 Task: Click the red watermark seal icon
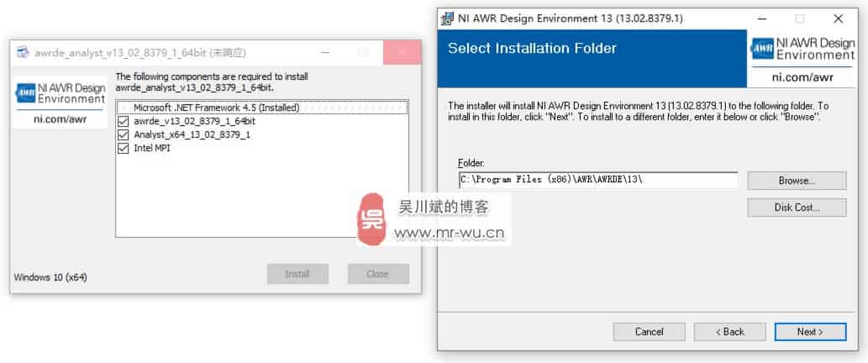click(x=370, y=219)
